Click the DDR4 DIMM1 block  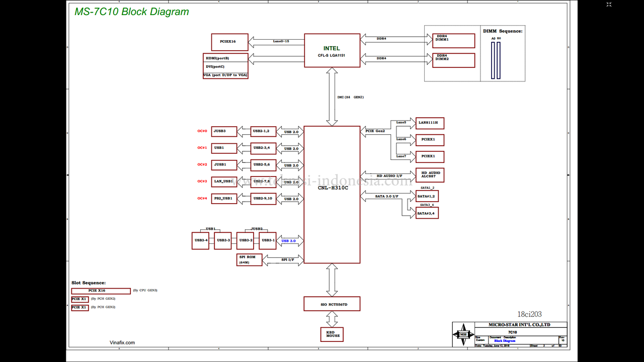click(453, 41)
